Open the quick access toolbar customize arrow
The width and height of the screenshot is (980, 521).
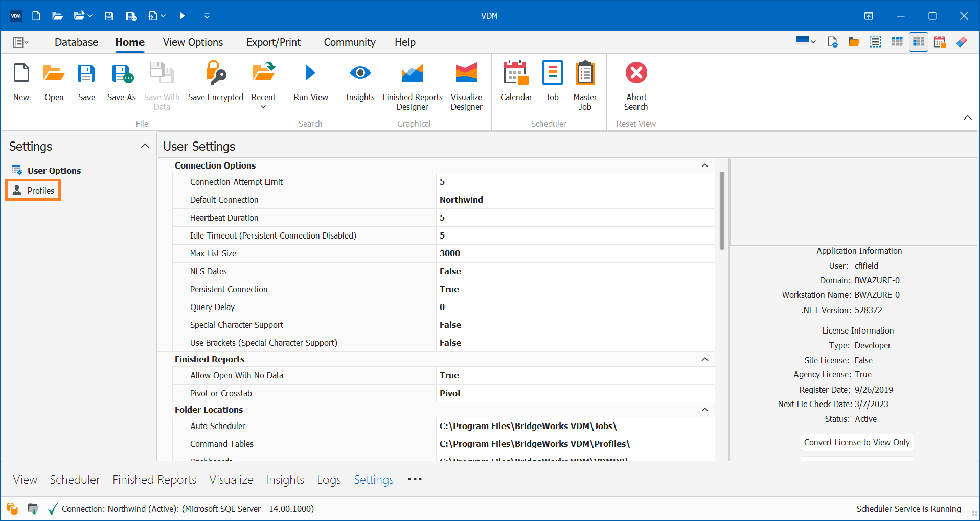click(x=207, y=16)
